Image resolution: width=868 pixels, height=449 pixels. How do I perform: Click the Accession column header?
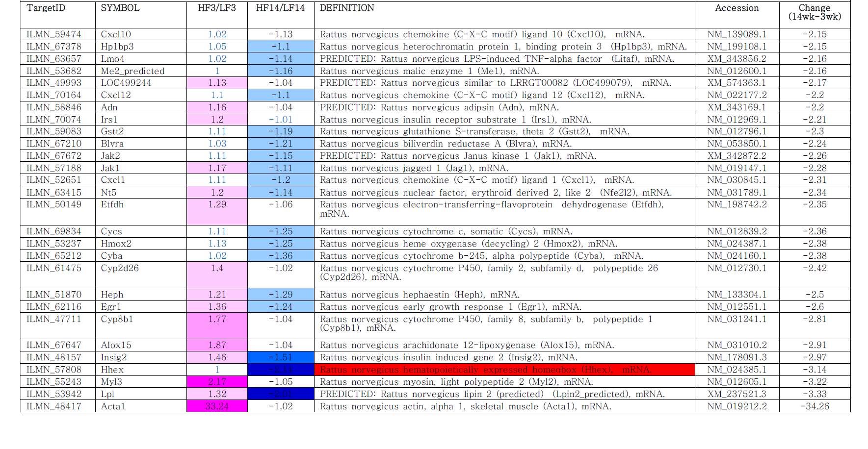click(737, 15)
